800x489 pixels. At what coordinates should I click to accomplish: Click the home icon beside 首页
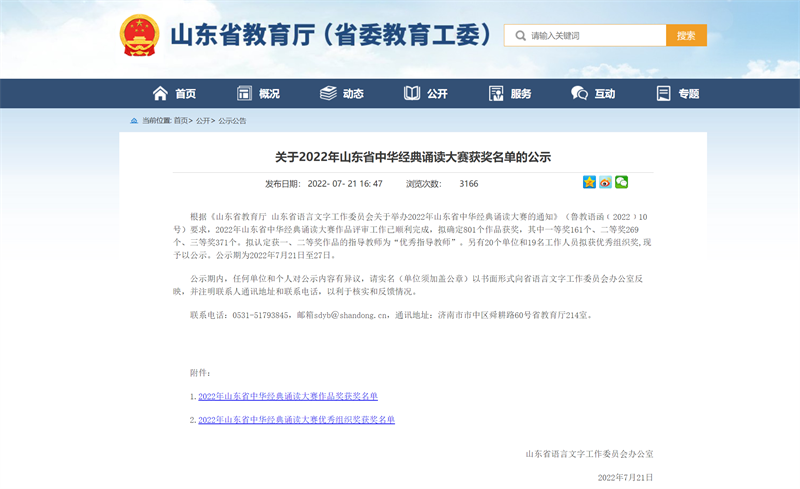[x=160, y=93]
